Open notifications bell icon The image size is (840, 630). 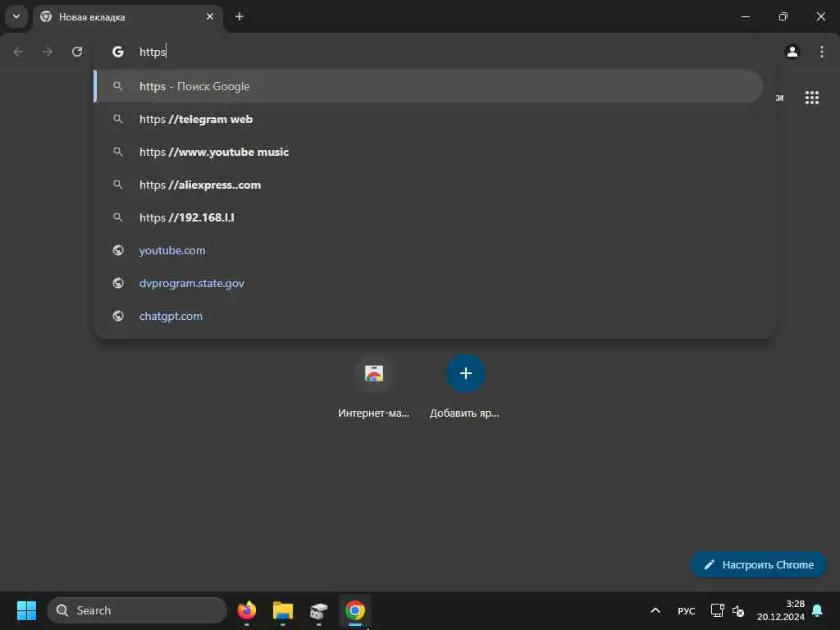817,610
